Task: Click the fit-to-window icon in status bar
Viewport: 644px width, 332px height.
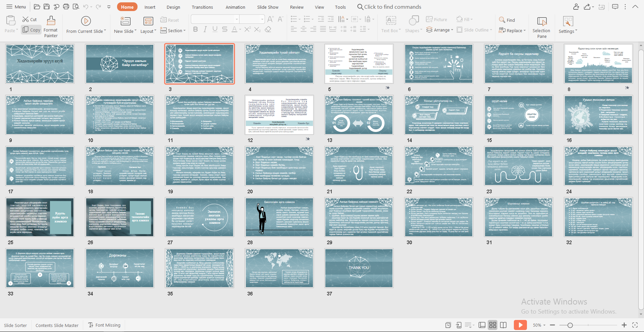Action: click(635, 325)
